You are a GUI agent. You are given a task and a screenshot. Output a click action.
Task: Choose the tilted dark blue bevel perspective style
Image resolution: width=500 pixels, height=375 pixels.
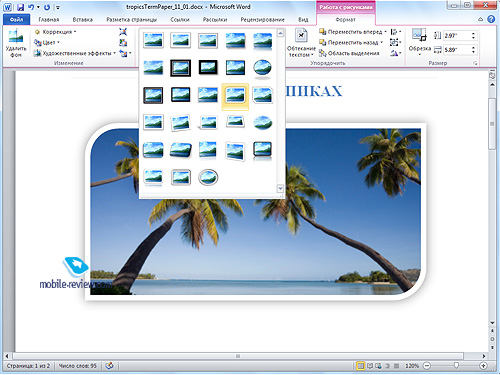click(x=180, y=150)
